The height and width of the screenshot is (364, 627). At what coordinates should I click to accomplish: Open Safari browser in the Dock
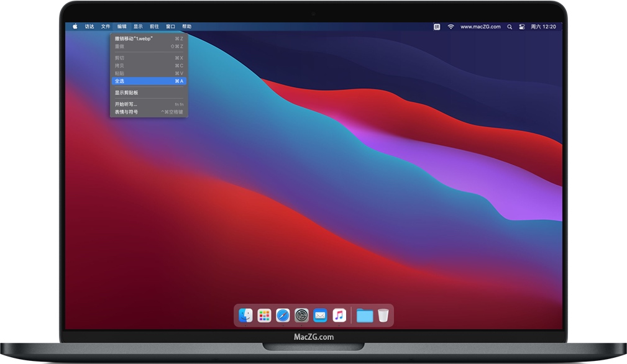click(283, 316)
